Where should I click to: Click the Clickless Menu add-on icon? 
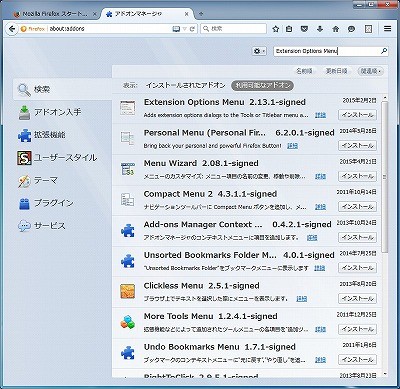click(x=128, y=292)
